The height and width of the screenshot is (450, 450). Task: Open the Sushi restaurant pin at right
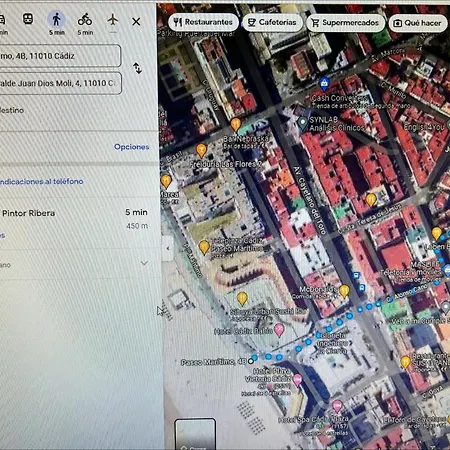[x=405, y=362]
